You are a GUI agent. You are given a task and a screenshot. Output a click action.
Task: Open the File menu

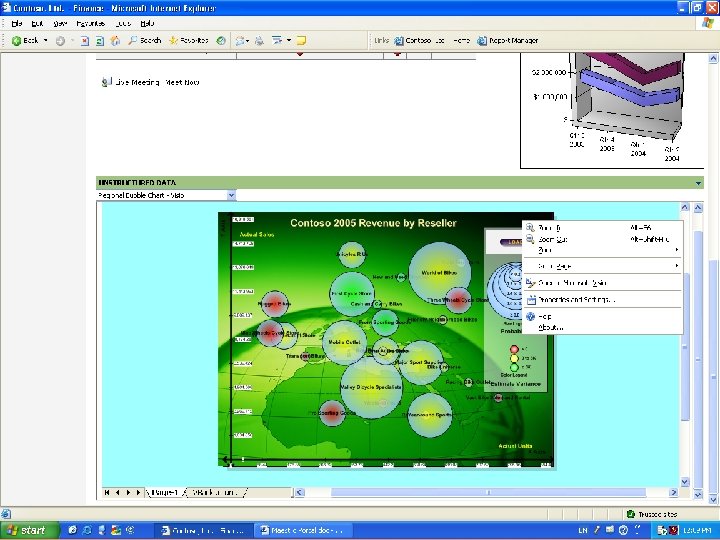point(17,23)
